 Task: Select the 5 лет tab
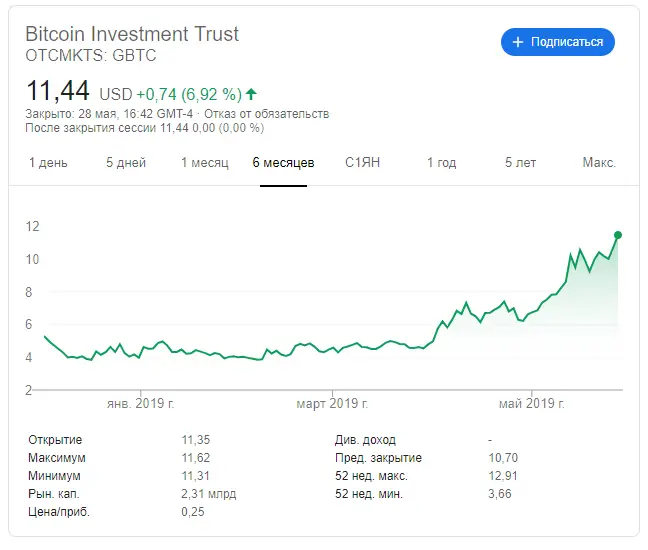point(520,163)
